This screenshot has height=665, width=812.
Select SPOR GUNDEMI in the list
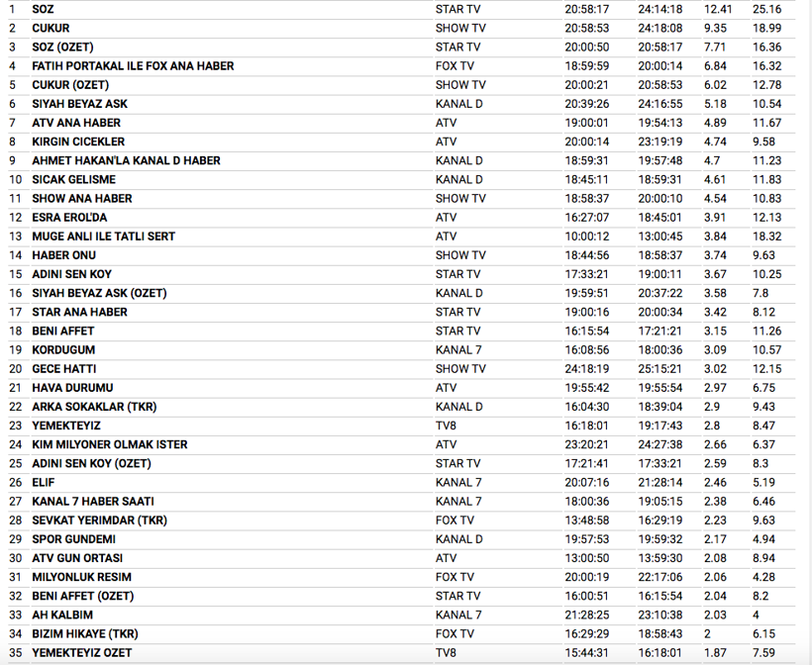[73, 539]
